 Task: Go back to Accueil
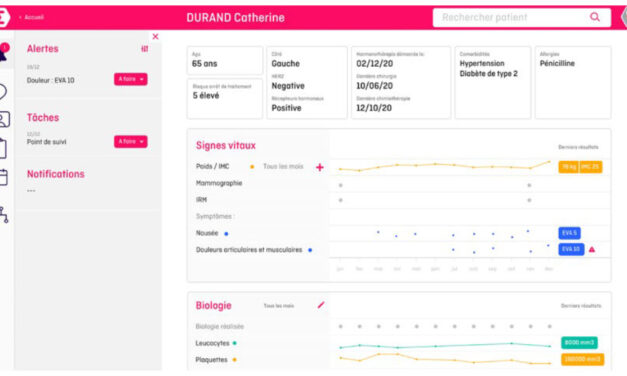pyautogui.click(x=32, y=17)
